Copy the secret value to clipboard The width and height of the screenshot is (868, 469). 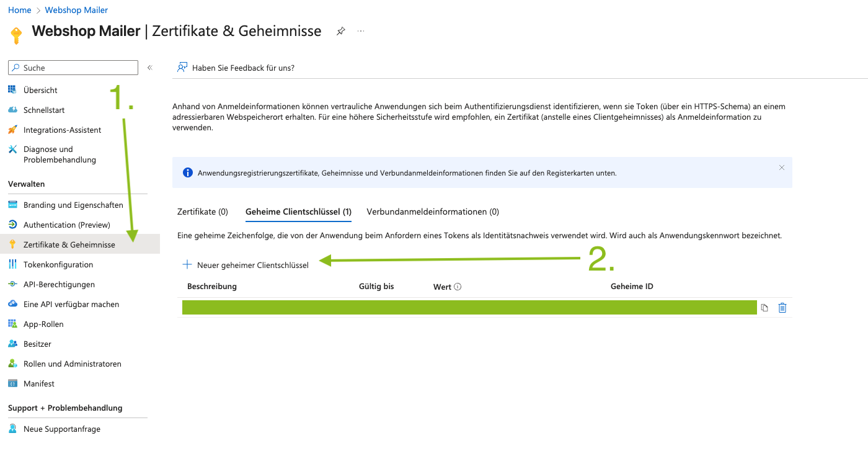(764, 308)
